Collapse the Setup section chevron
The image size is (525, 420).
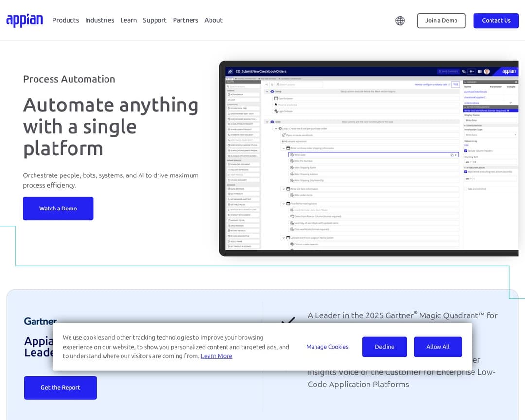click(267, 91)
